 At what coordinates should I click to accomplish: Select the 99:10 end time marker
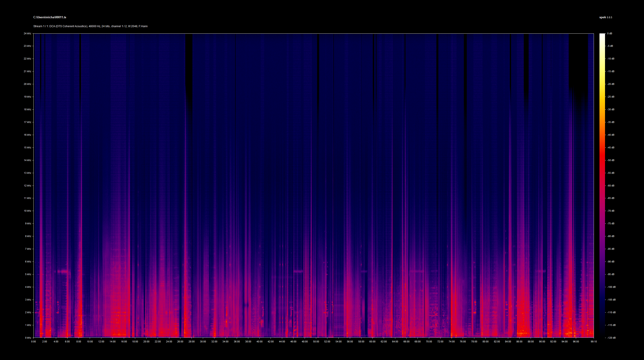click(594, 342)
